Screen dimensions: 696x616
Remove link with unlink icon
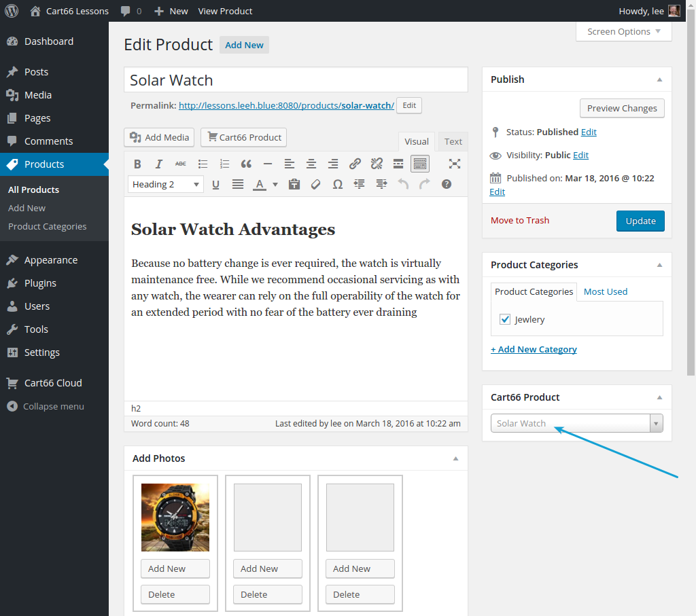(377, 164)
